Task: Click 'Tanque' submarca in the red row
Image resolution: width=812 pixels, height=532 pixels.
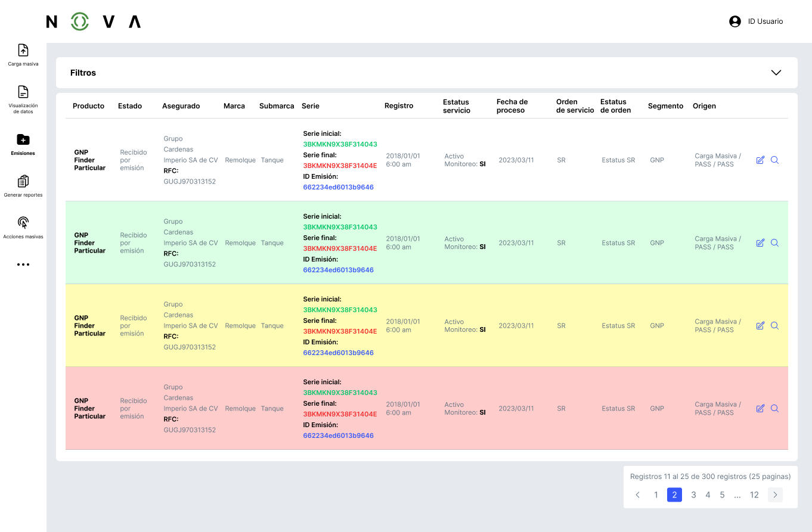Action: point(272,409)
